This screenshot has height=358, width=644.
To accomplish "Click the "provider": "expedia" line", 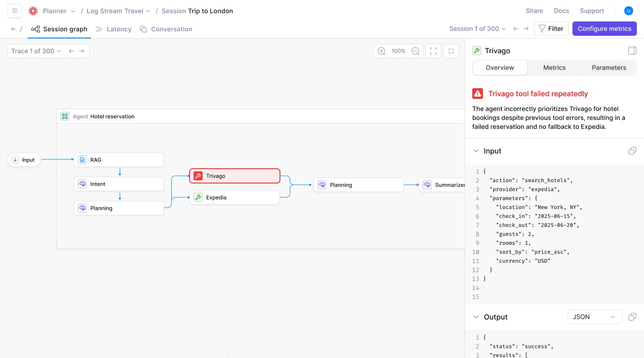I will [525, 189].
